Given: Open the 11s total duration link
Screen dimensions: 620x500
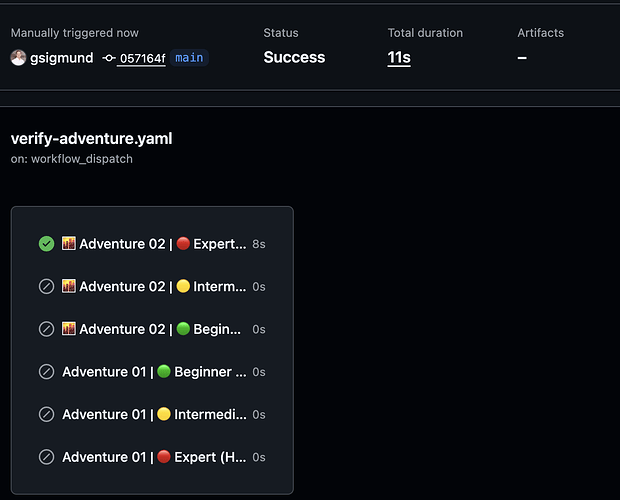Looking at the screenshot, I should 399,58.
